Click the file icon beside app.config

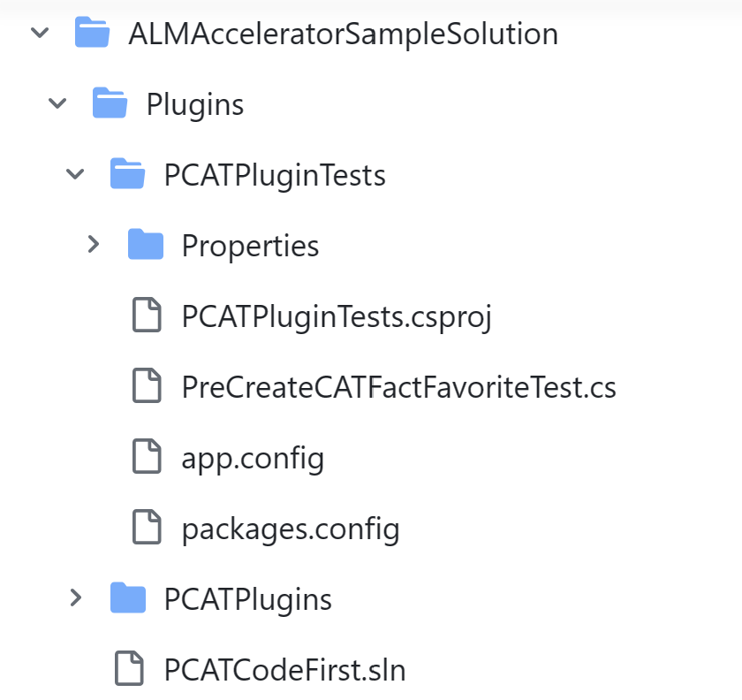click(147, 457)
